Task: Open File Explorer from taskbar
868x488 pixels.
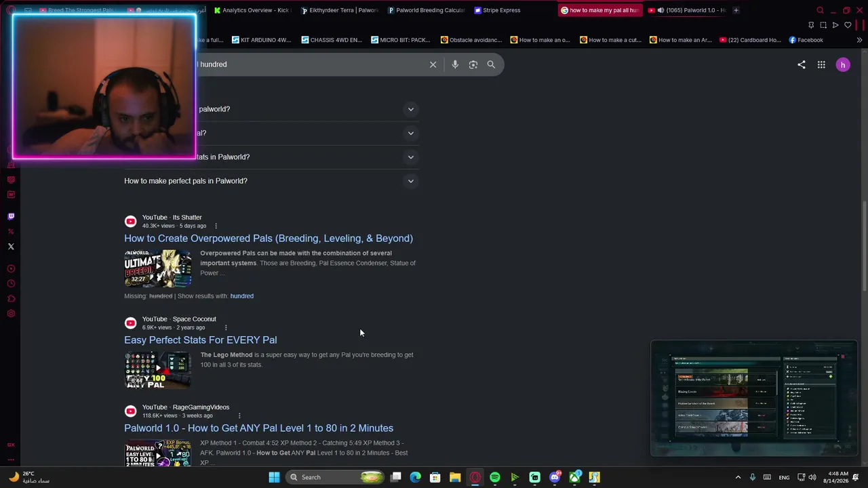Action: tap(455, 477)
